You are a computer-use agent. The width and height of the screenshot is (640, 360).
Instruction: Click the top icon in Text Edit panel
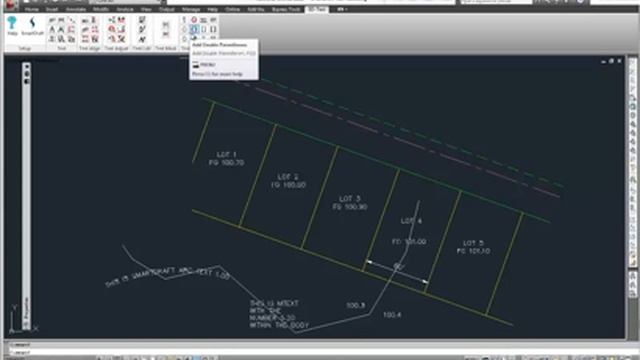click(x=142, y=20)
